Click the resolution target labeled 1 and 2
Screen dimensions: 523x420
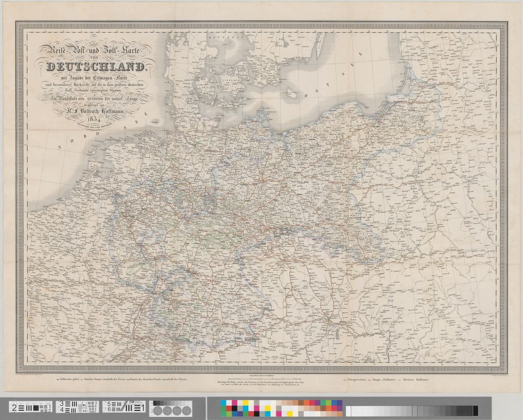[x=31, y=407]
